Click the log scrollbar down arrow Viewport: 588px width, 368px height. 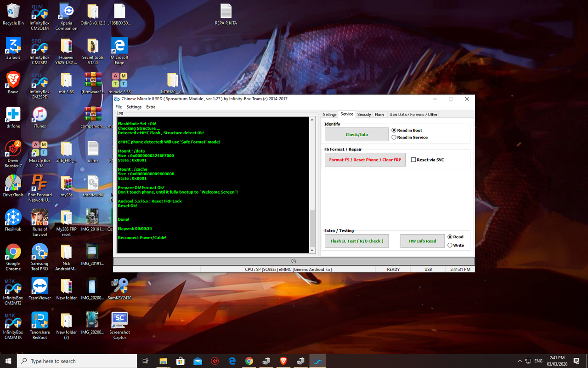coord(312,250)
